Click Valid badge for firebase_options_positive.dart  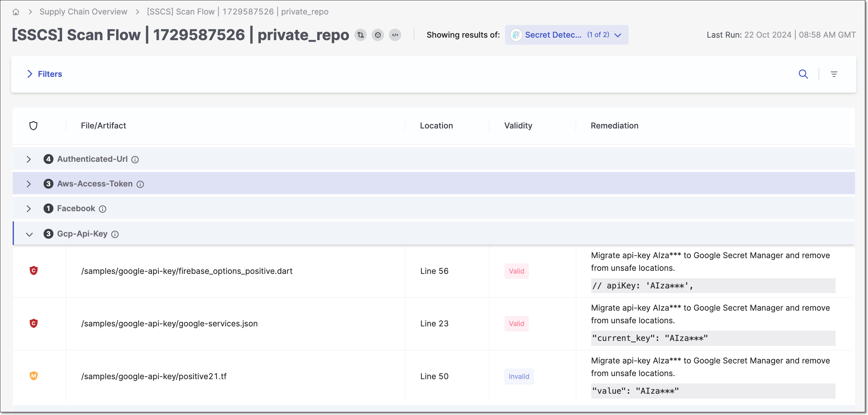tap(516, 271)
